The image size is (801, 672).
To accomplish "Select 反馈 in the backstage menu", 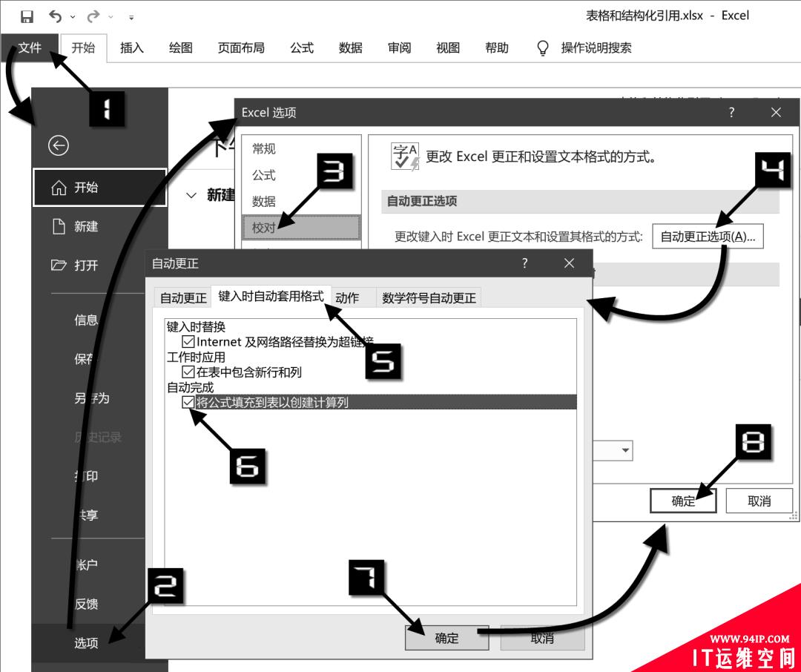I will pos(86,604).
